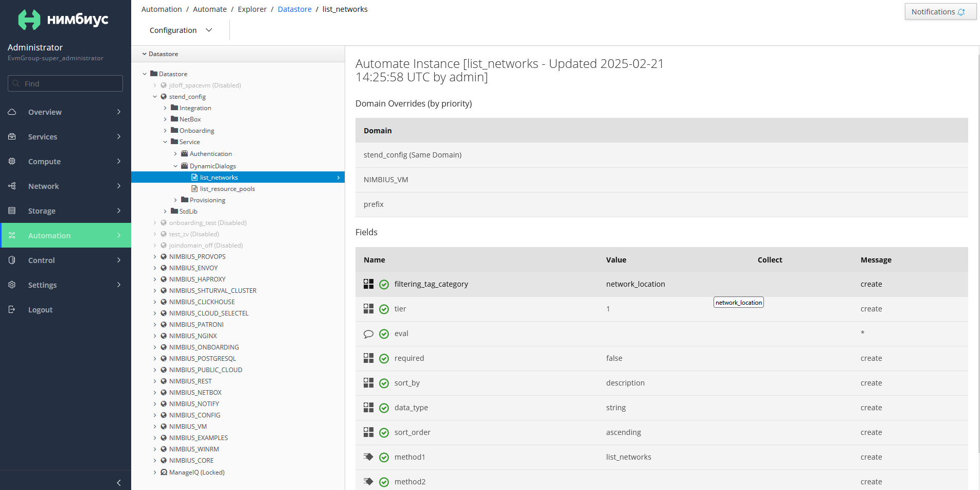Click the locked ManageIQ domain icon

[x=164, y=472]
